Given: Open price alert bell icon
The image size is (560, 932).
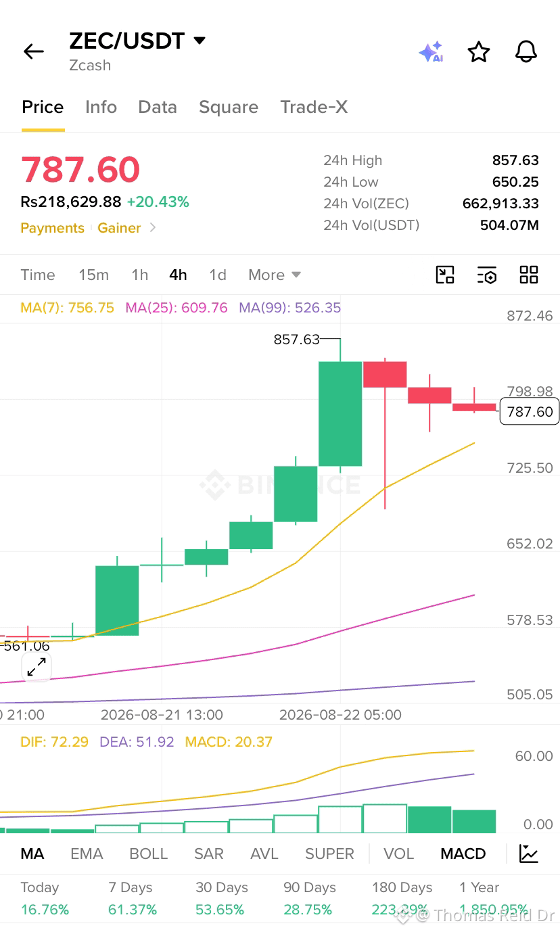Looking at the screenshot, I should click(526, 51).
